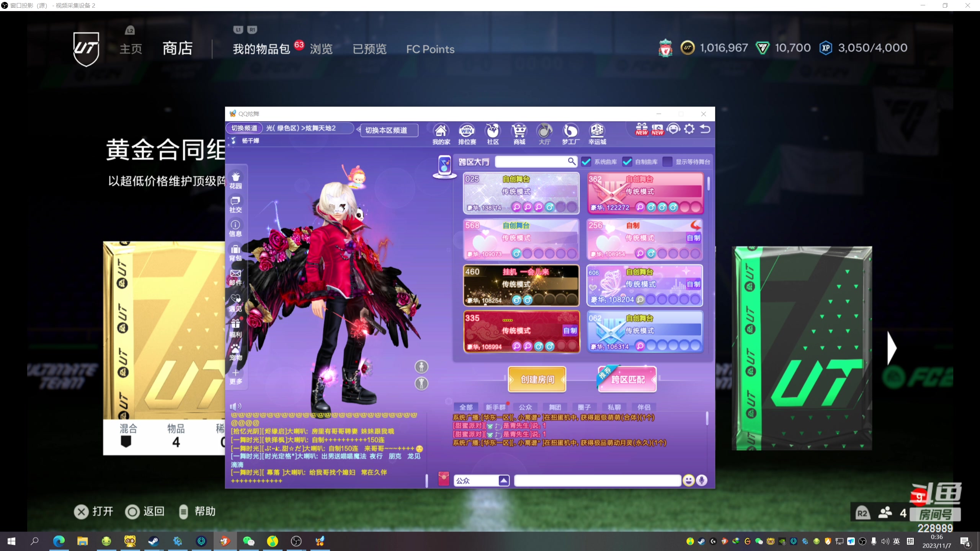Viewport: 980px width, 551px height.
Task: Expand the 公众 chat channel dropdown
Action: [x=504, y=481]
